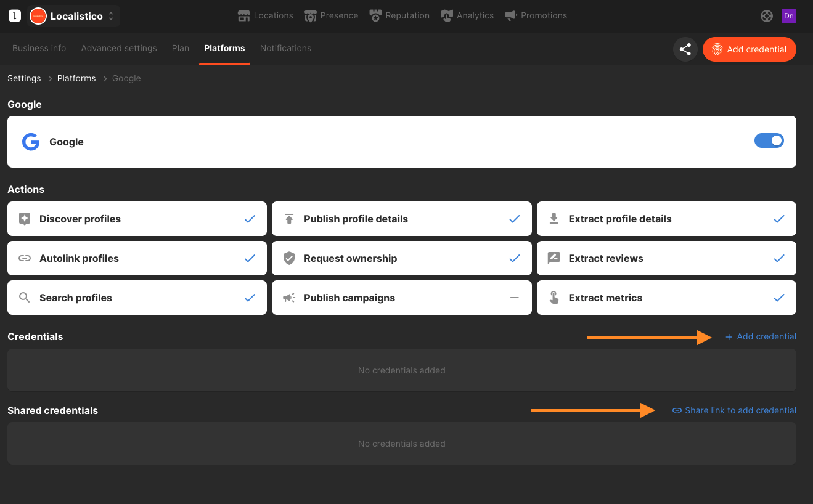Toggle the Autolink profiles checkmark
This screenshot has width=813, height=504.
[250, 258]
